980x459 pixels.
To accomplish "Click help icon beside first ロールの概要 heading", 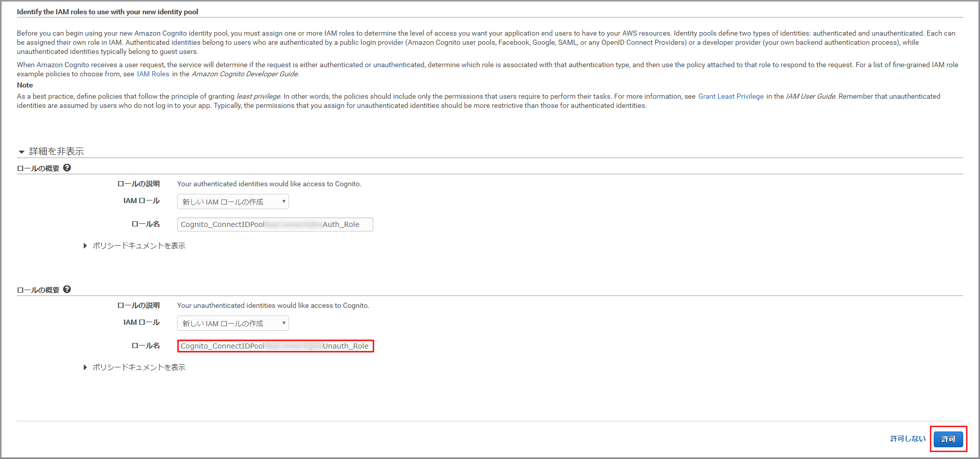I will click(67, 168).
